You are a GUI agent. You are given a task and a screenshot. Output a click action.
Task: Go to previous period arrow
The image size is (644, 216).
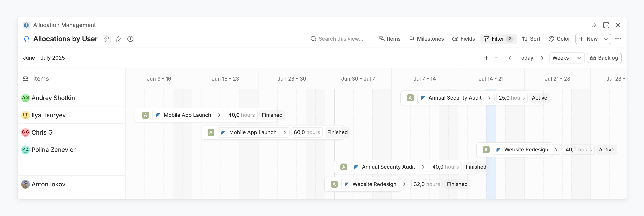tap(509, 58)
